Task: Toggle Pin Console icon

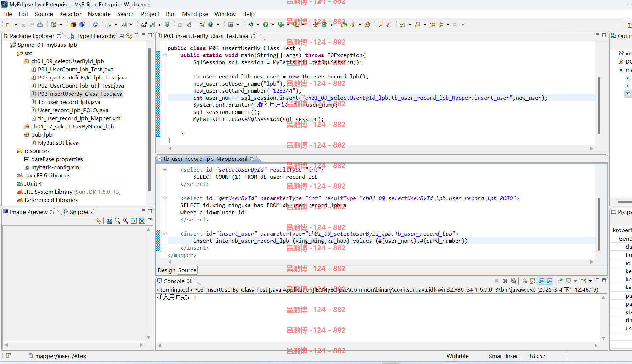Action: pos(560,281)
